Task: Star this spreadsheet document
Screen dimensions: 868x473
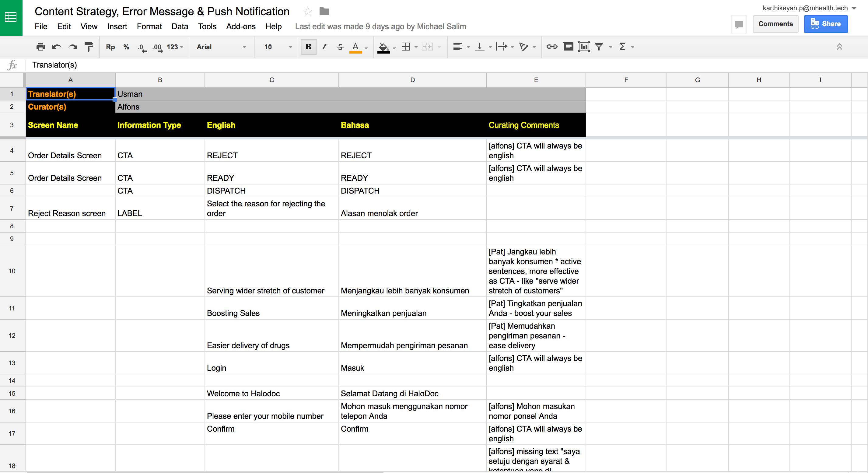Action: click(x=307, y=12)
